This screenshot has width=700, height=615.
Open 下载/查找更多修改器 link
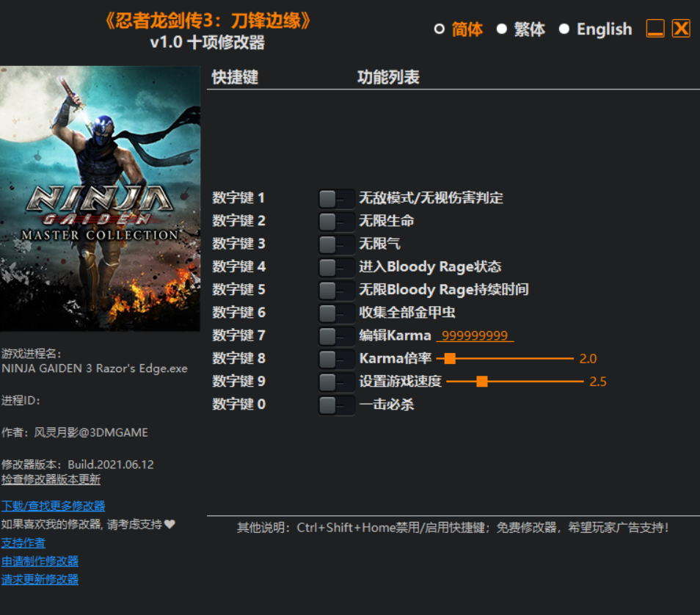[x=53, y=506]
